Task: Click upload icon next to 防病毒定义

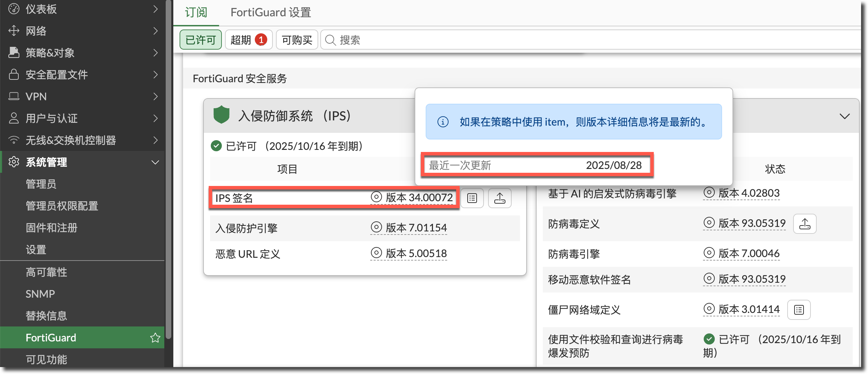Action: coord(805,224)
